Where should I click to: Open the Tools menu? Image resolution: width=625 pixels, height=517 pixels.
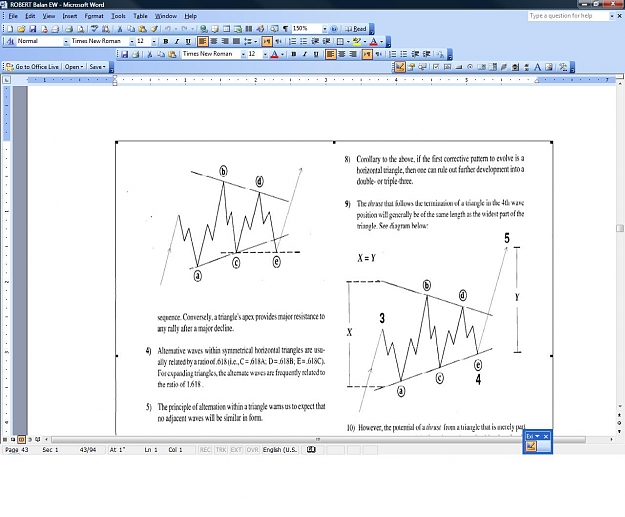[118, 16]
